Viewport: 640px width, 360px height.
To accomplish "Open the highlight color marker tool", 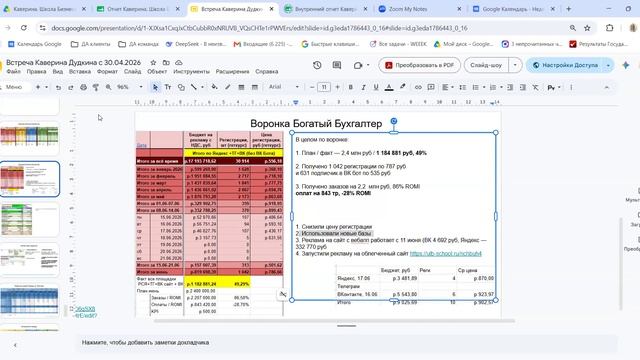I will coord(402,87).
